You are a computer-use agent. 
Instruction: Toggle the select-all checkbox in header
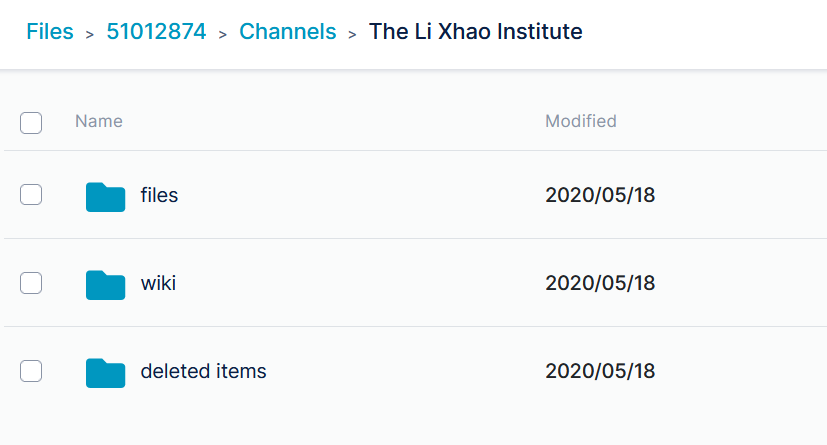coord(31,123)
